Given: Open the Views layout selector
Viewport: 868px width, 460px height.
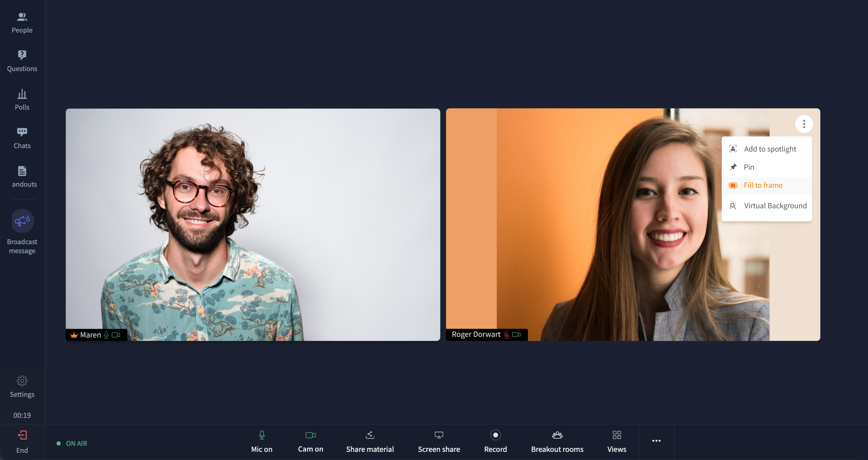Looking at the screenshot, I should [616, 441].
